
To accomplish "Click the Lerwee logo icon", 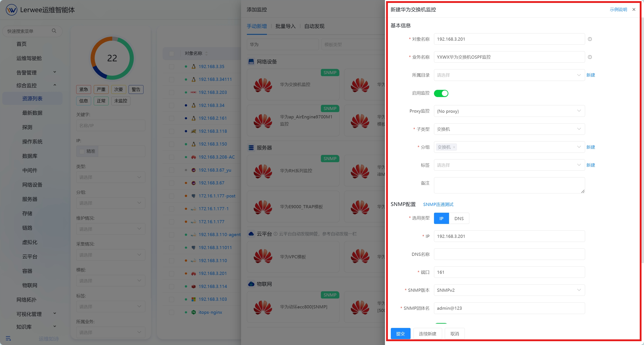I will pyautogui.click(x=11, y=10).
